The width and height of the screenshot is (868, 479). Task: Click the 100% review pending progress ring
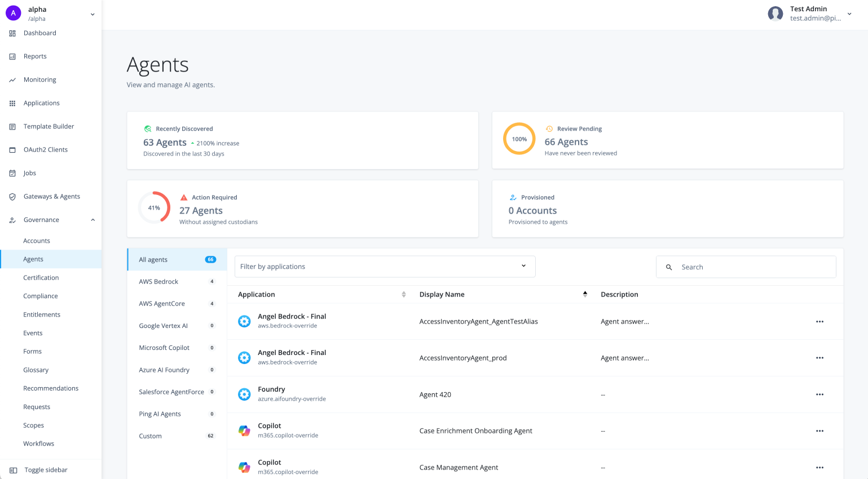click(x=519, y=139)
